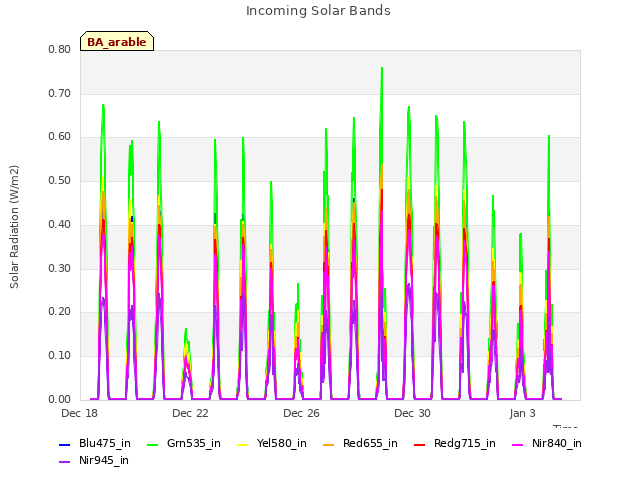Click the Dec 22 x-axis tick label
The image size is (640, 480).
[190, 413]
